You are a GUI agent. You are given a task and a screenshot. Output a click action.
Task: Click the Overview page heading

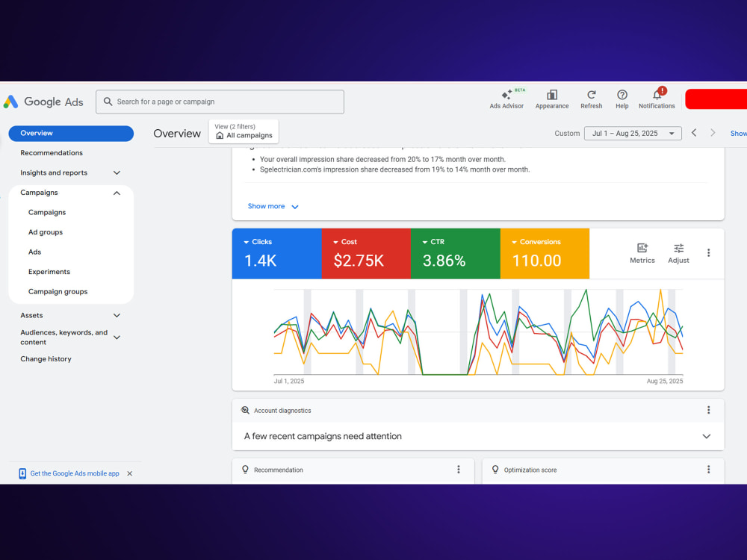(x=177, y=134)
